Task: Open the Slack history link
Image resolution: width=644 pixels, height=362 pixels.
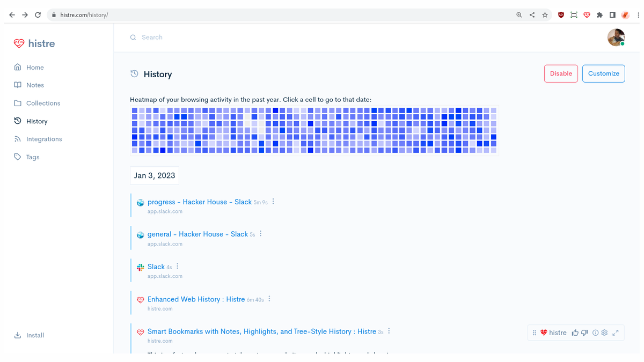Action: (x=156, y=267)
